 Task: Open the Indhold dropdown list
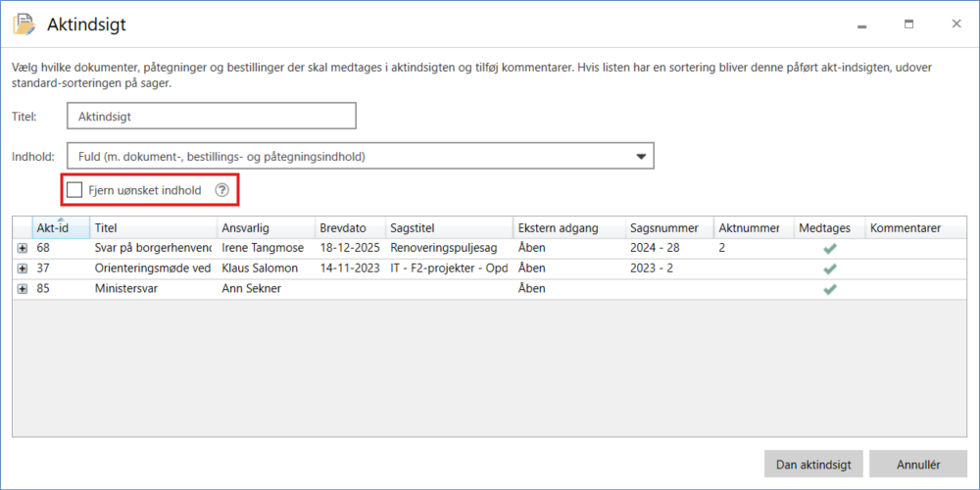tap(641, 156)
